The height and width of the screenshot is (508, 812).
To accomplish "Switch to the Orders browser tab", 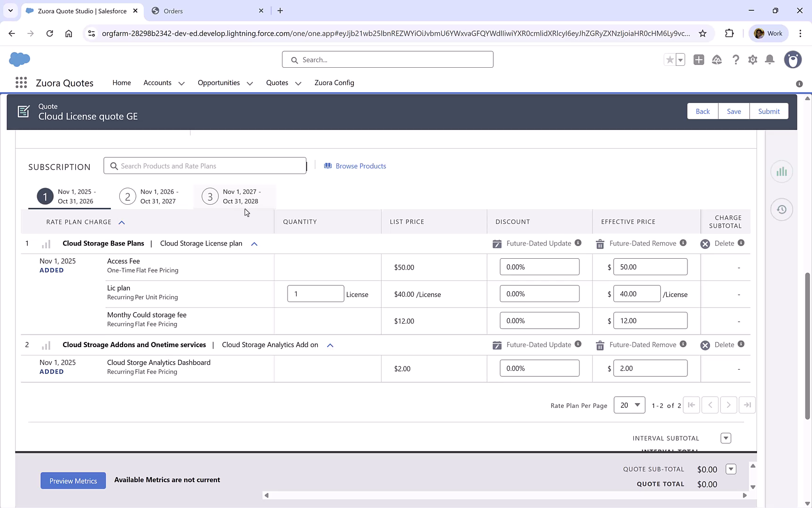I will click(174, 10).
